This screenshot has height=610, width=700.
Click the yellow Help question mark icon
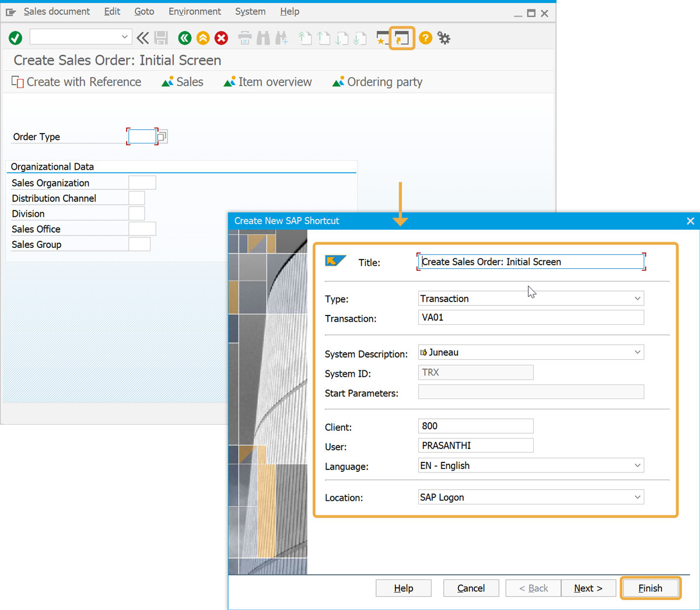click(426, 38)
